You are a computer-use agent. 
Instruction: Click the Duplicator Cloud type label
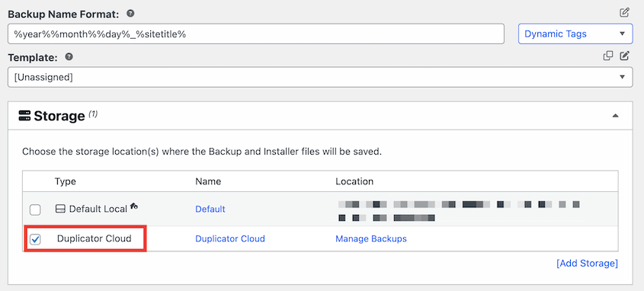click(x=94, y=238)
